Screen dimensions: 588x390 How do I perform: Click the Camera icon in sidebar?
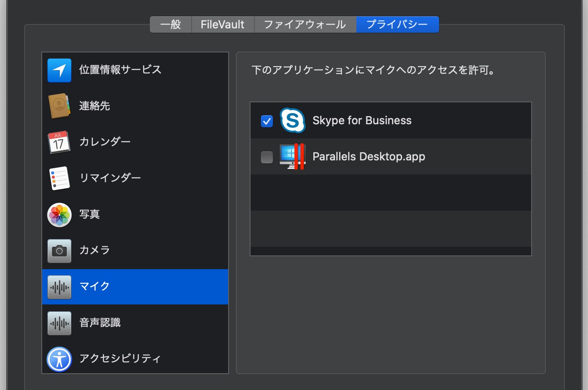click(59, 251)
